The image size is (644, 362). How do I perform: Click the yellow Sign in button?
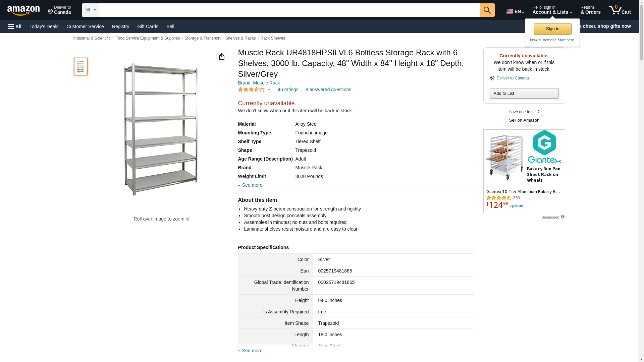(x=552, y=29)
